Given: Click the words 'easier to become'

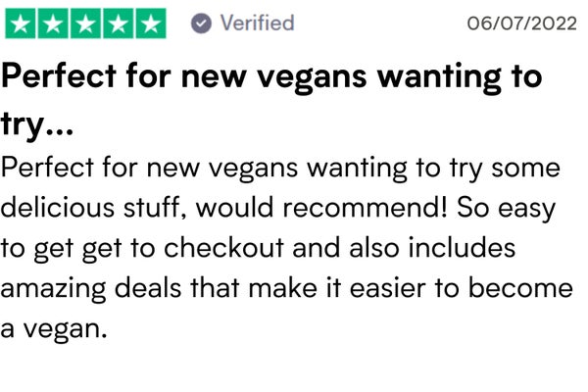Looking at the screenshot, I should click(462, 288).
